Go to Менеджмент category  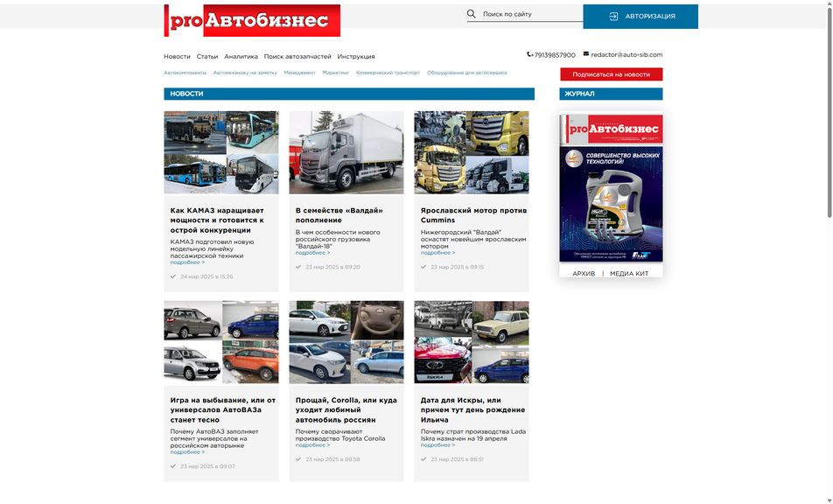(299, 73)
